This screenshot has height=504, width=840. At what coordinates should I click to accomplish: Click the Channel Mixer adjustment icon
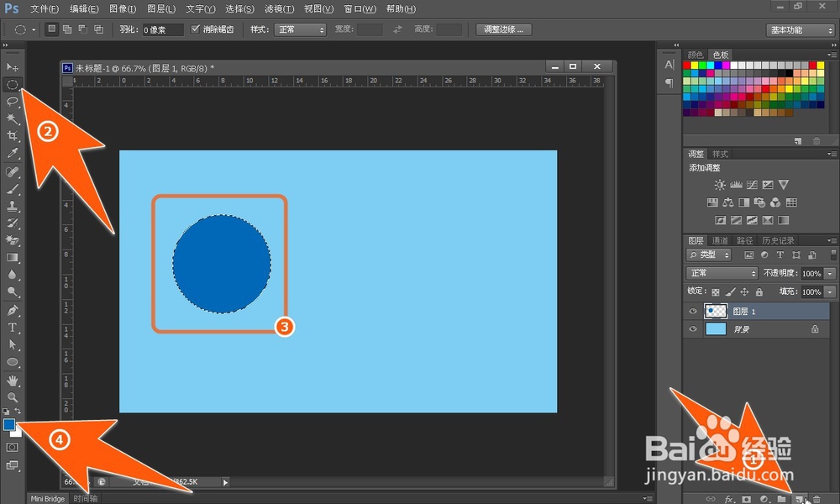coord(775,202)
